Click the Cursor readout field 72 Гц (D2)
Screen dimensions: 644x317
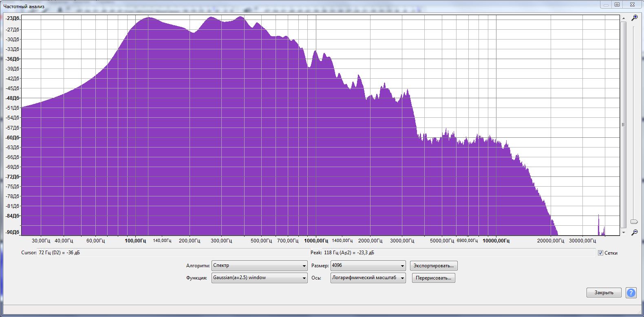click(x=173, y=253)
